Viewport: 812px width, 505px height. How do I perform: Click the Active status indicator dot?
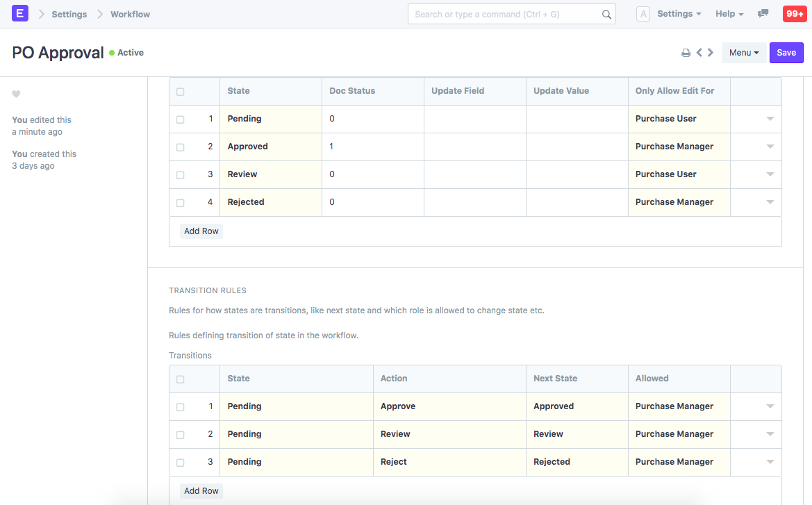[x=110, y=52]
